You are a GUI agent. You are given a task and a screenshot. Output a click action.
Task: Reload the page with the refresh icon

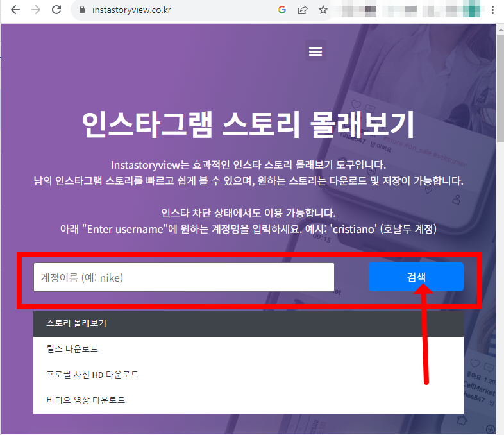point(56,10)
